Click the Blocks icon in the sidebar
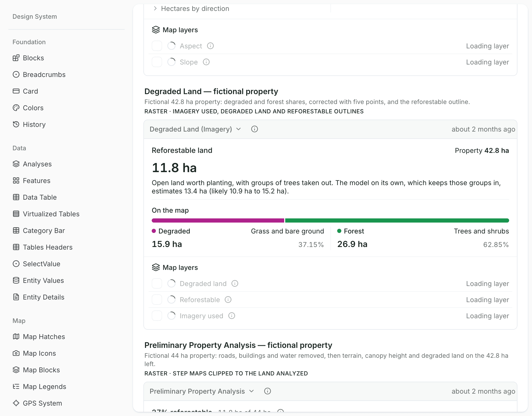Viewport: 532px width, 416px height. (16, 58)
